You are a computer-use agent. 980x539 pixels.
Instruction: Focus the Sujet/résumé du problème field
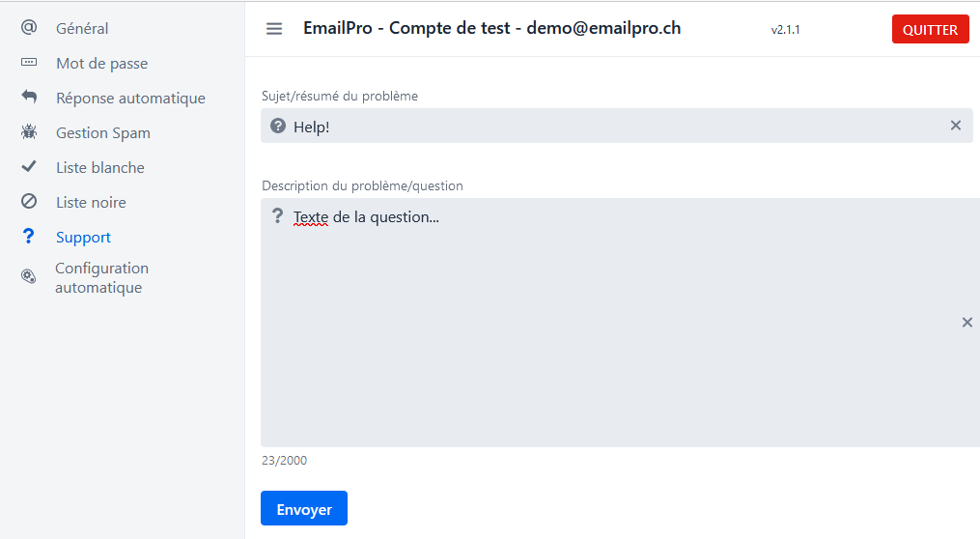point(616,126)
